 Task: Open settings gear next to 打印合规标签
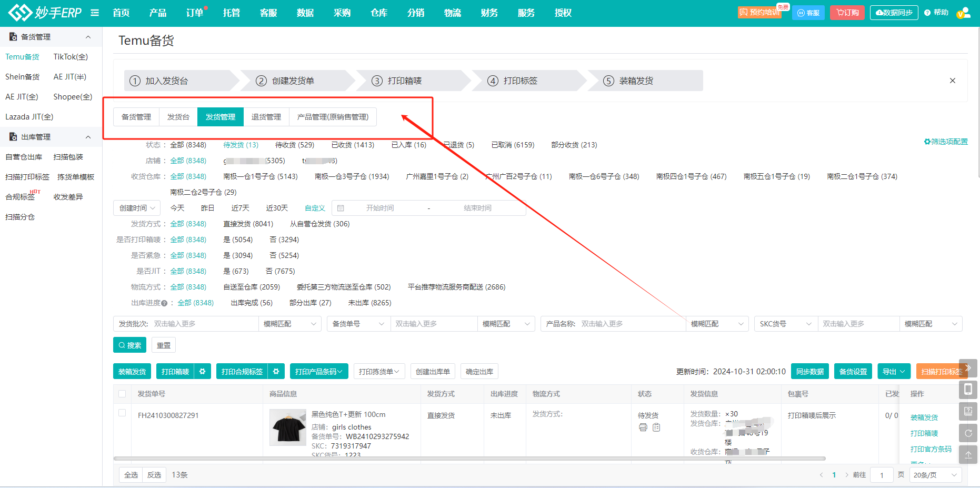pyautogui.click(x=276, y=372)
